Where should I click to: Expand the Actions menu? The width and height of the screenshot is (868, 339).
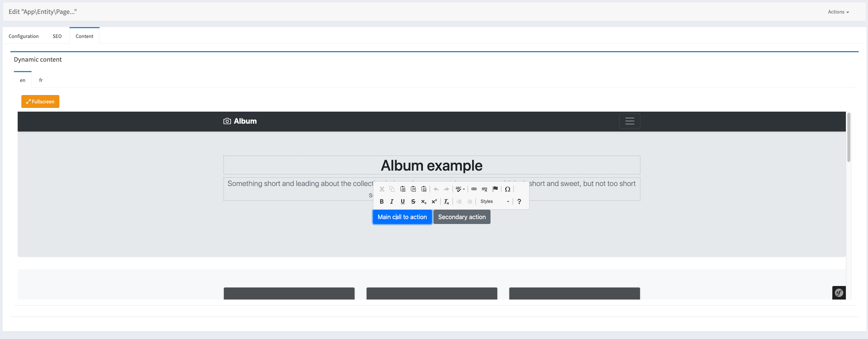tap(838, 12)
